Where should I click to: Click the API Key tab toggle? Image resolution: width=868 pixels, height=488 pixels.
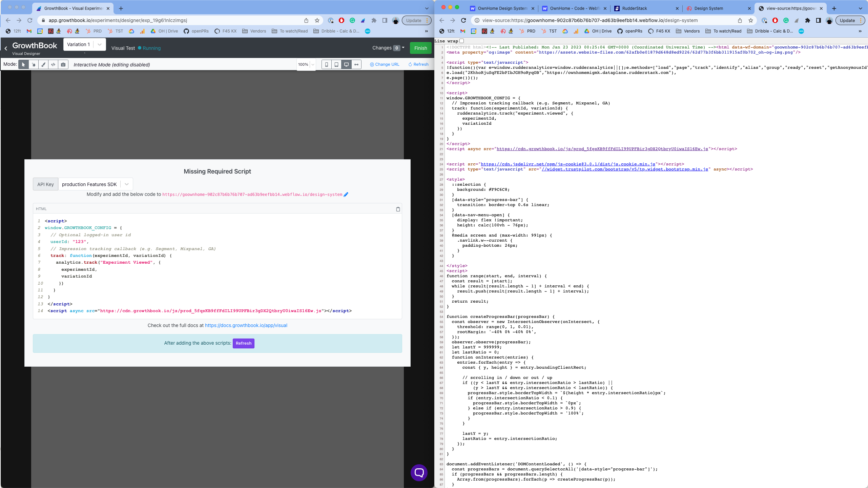[x=45, y=184]
